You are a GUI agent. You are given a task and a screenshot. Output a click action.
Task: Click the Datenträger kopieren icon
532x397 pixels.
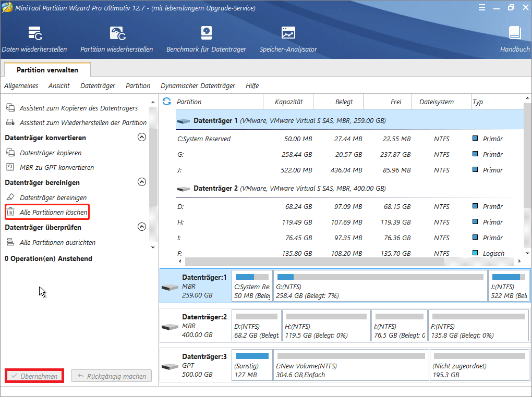click(x=10, y=153)
